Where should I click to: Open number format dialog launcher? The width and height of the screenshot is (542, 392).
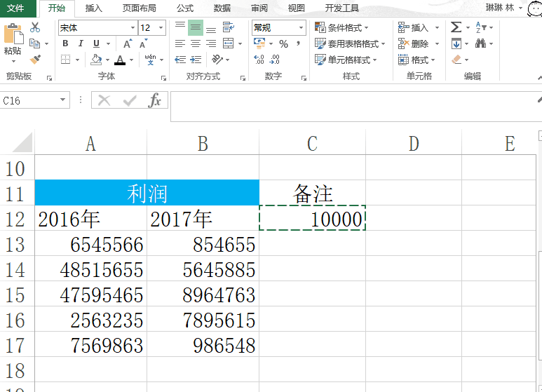(304, 79)
